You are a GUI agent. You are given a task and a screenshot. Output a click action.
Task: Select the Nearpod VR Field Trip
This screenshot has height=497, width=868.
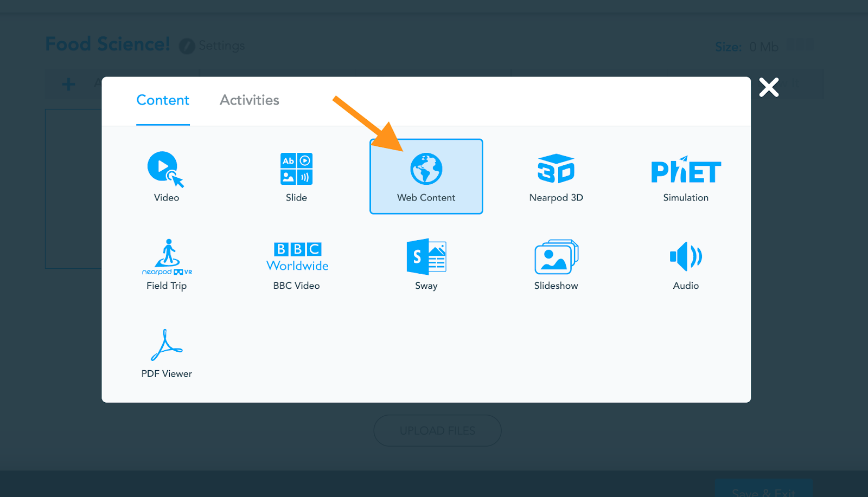pyautogui.click(x=167, y=265)
